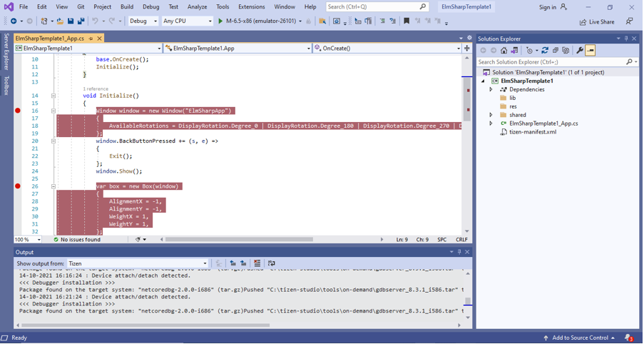Toggle Preview Selected Items button in Solution Explorer
Viewport: 644px width, 344px height.
click(591, 51)
